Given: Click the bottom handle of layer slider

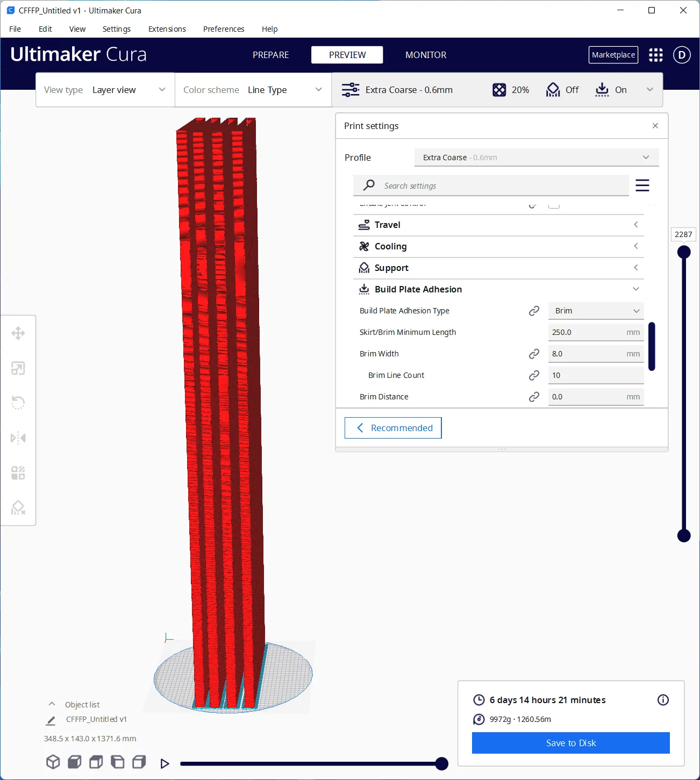Looking at the screenshot, I should point(684,535).
